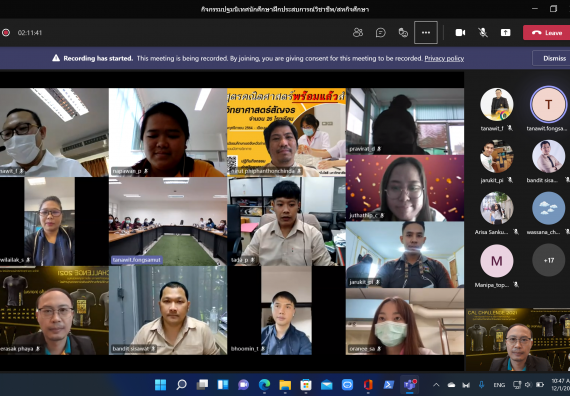570x396 pixels.
Task: Select the bandit sisawat video tile
Action: 168,310
